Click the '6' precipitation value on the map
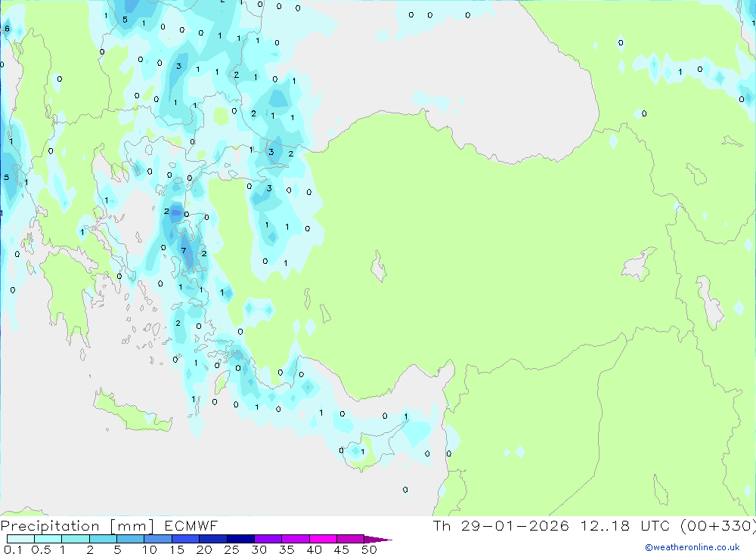756x554 pixels. coord(7,29)
